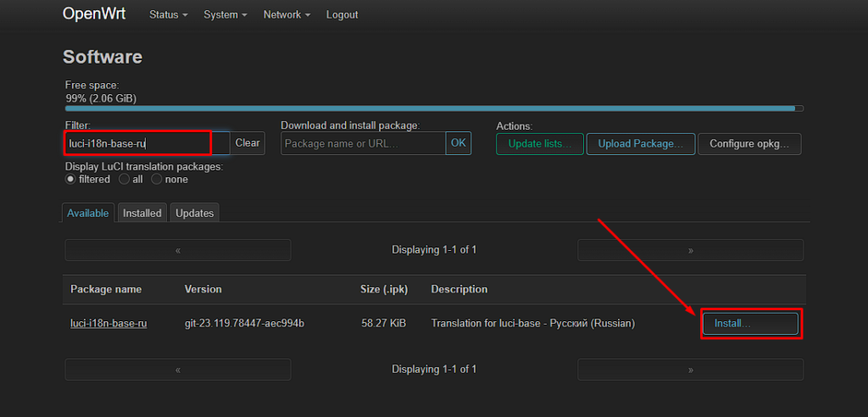Viewport: 868px width, 417px height.
Task: Click the free space progress bar
Action: tap(434, 108)
